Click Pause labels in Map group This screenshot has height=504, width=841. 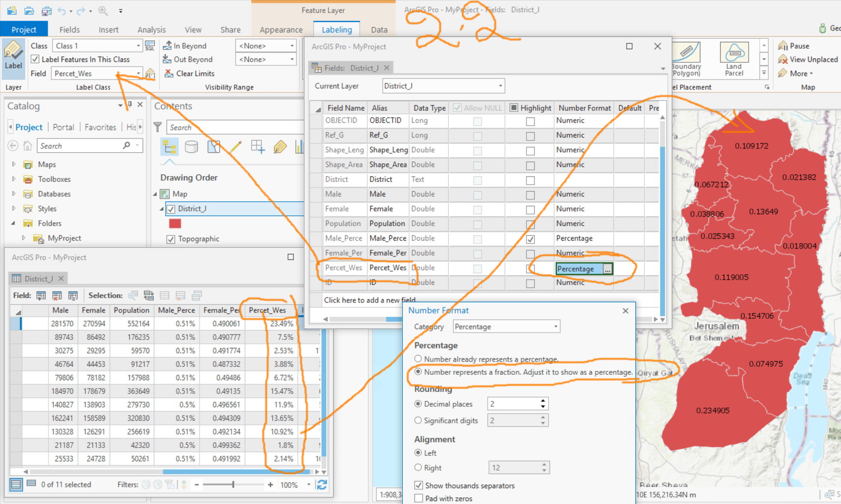[793, 46]
